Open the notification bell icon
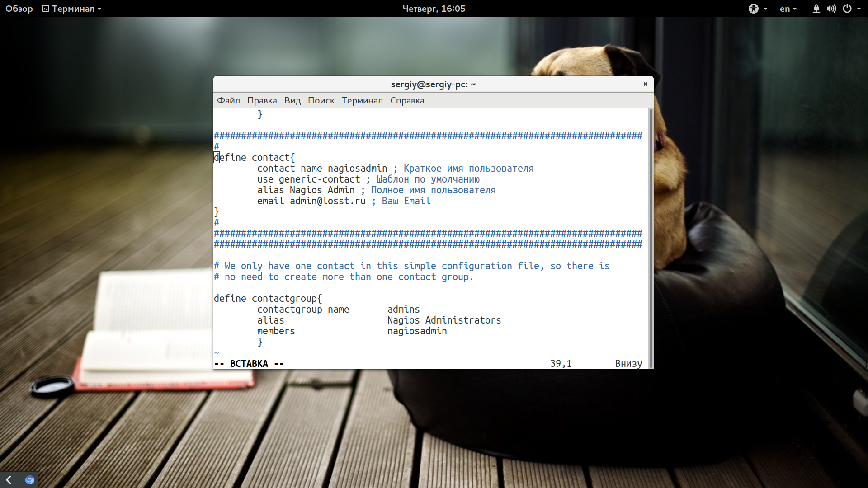The height and width of the screenshot is (488, 868). click(816, 9)
